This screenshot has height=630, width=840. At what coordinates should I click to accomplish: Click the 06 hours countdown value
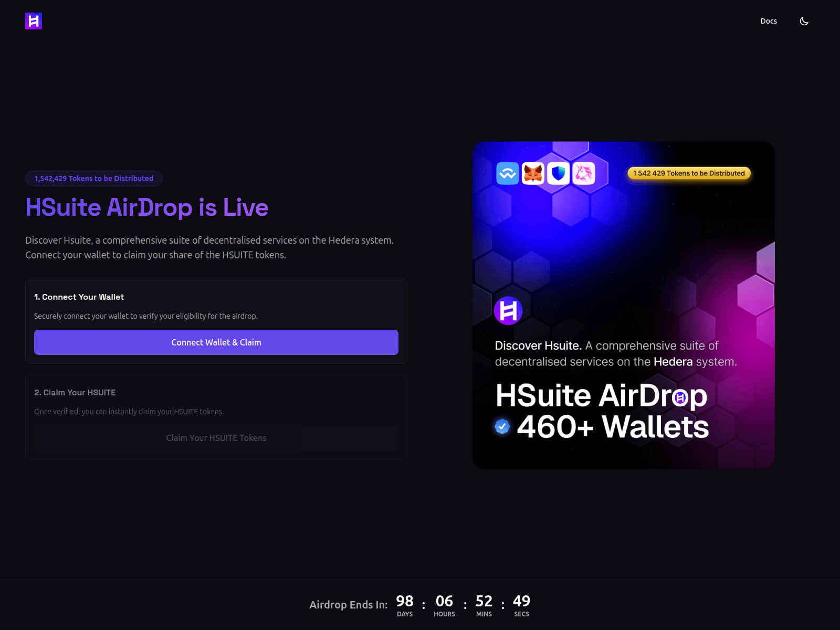pos(444,601)
